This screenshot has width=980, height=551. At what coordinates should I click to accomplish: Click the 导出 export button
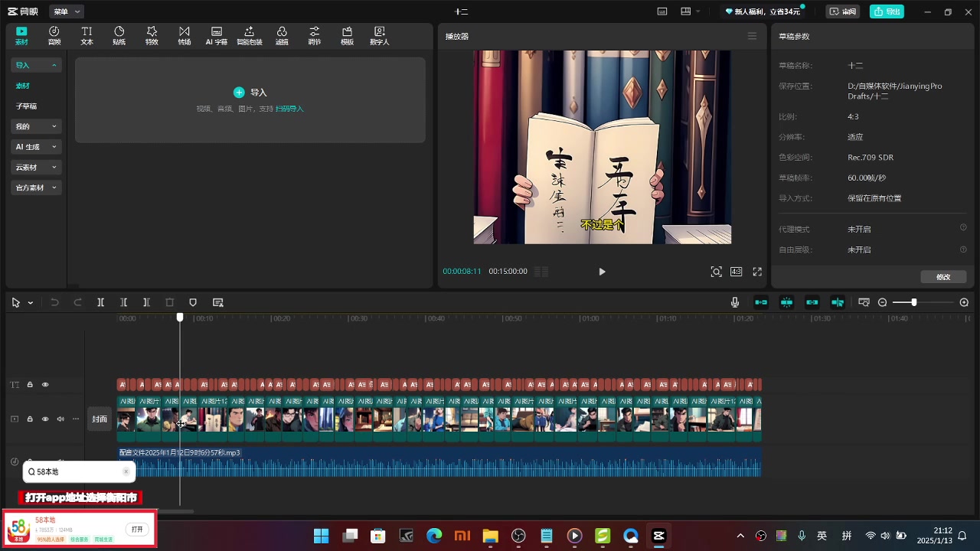887,11
